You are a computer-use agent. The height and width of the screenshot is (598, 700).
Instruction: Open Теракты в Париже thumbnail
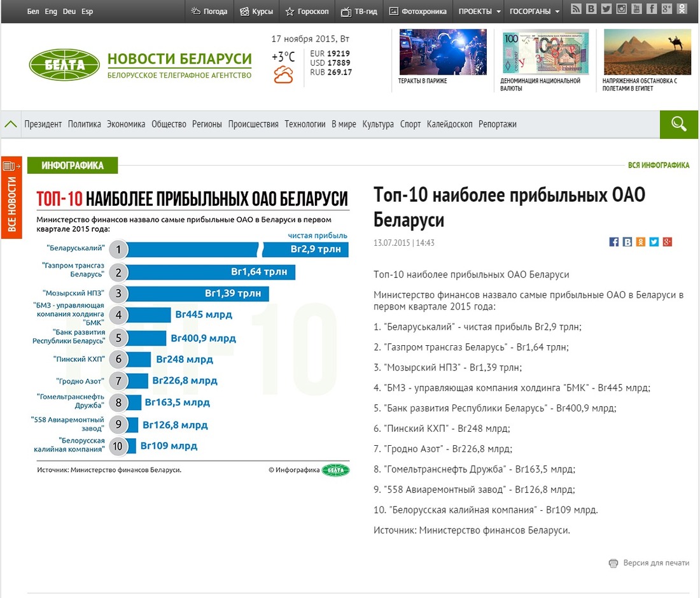tap(443, 52)
